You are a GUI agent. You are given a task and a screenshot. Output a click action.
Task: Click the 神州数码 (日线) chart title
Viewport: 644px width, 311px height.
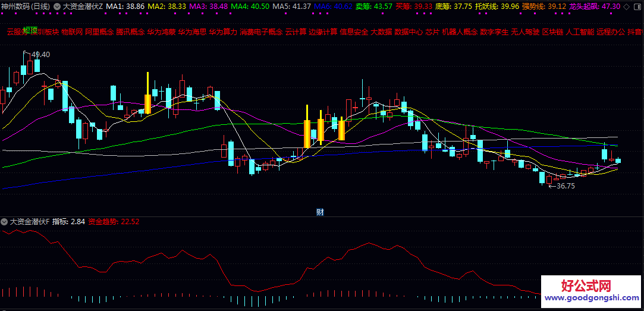(26, 6)
